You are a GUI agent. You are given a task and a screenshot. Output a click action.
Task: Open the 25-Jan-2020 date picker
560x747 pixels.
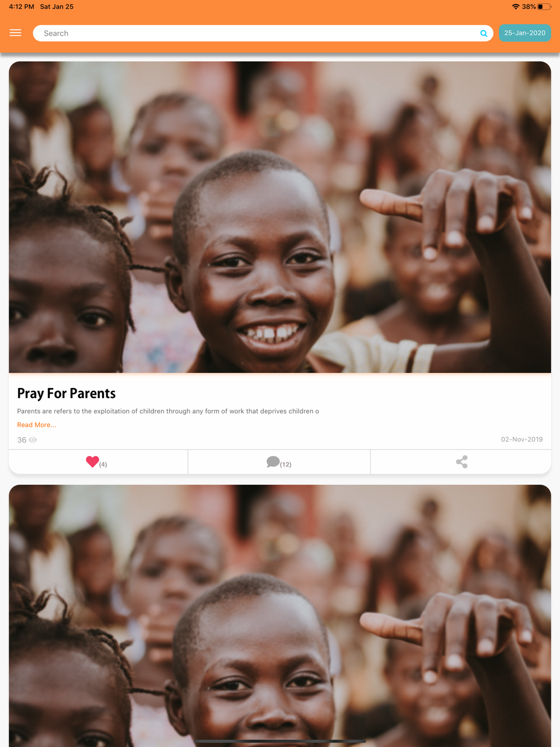click(x=525, y=33)
